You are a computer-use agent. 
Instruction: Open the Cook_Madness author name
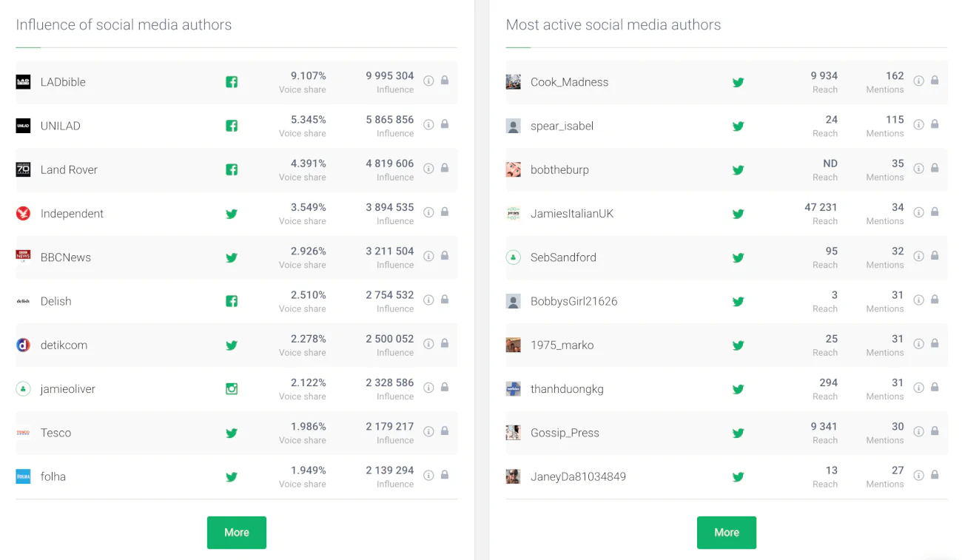click(570, 82)
